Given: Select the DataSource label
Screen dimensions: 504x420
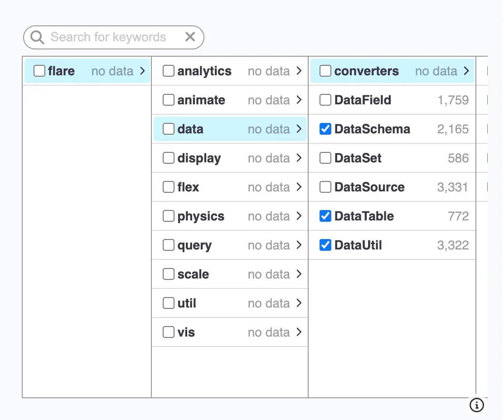Looking at the screenshot, I should (x=369, y=187).
